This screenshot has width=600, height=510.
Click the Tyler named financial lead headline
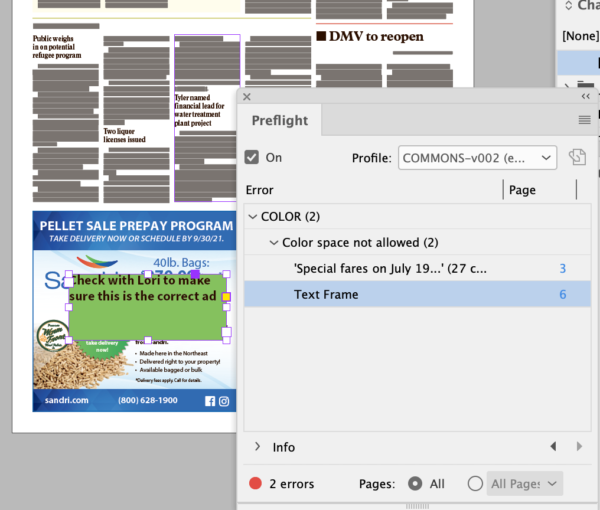click(199, 110)
